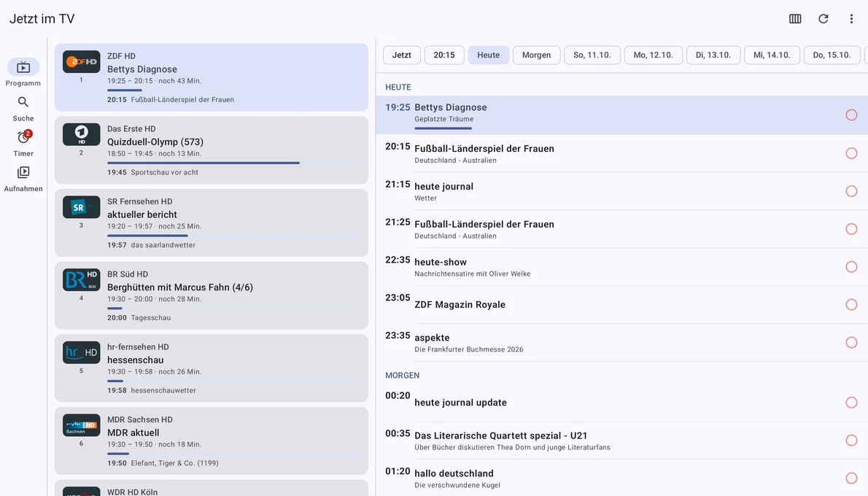Click progress bar of aktueller bericht
This screenshot has width=868, height=496.
[x=233, y=236]
